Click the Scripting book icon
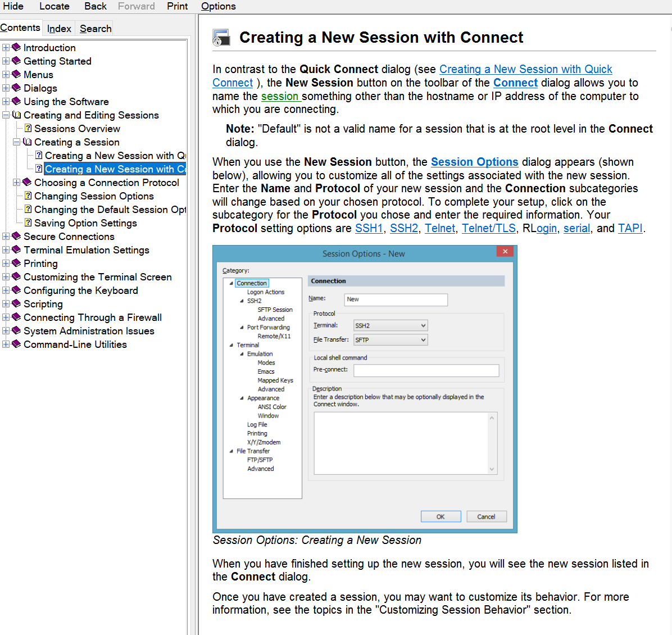Viewport: 672px width, 635px height. click(16, 303)
